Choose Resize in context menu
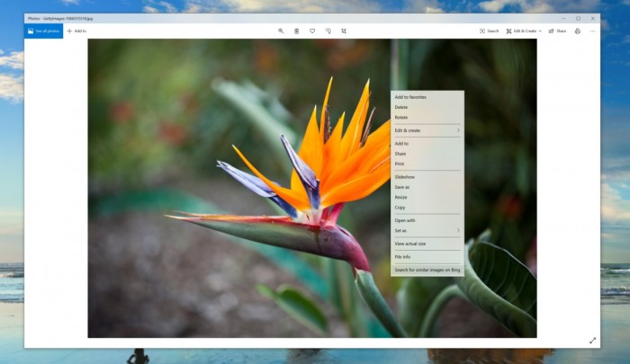 click(x=427, y=197)
